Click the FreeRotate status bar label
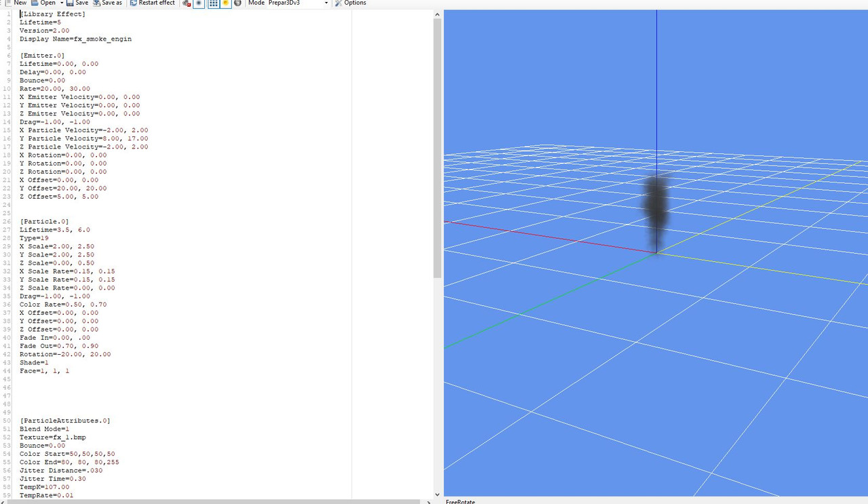Viewport: 868px width, 504px height. (x=460, y=502)
